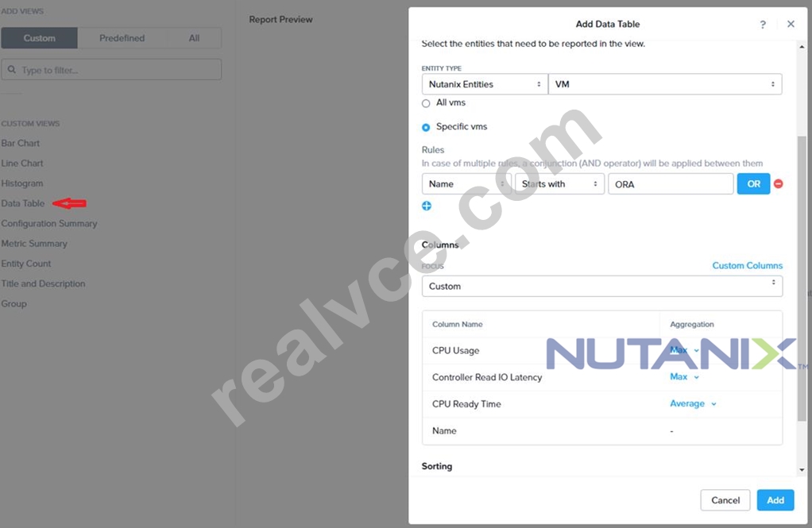
Task: Click the CPU Ready Time column row
Action: coord(601,404)
